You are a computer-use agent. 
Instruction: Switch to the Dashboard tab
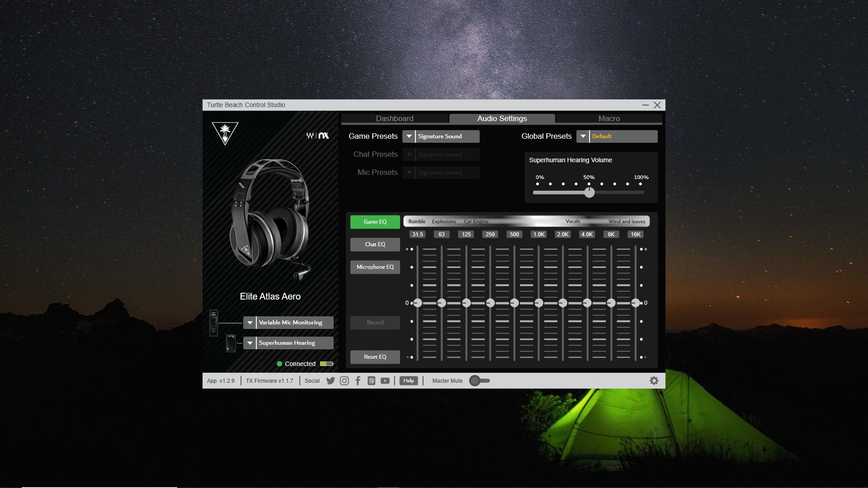point(394,118)
